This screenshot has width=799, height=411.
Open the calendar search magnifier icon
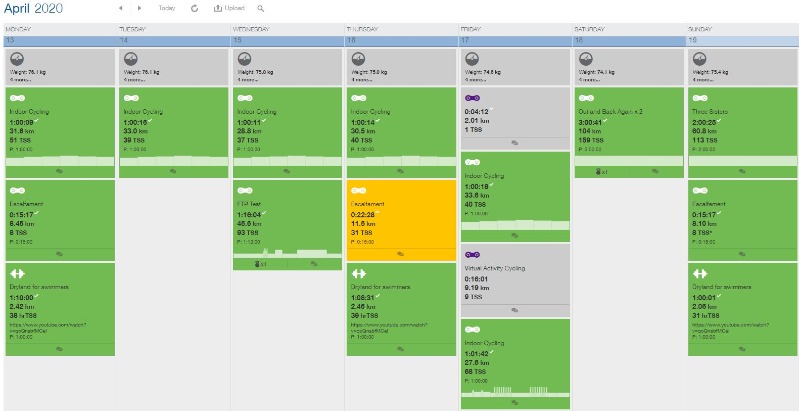[260, 8]
